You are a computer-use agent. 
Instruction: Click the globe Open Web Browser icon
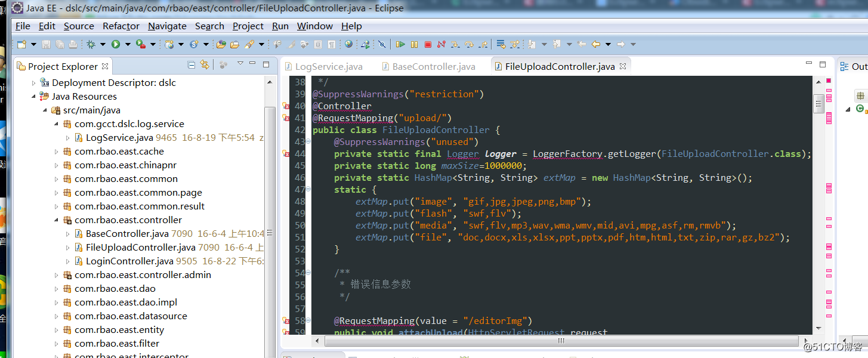[349, 44]
